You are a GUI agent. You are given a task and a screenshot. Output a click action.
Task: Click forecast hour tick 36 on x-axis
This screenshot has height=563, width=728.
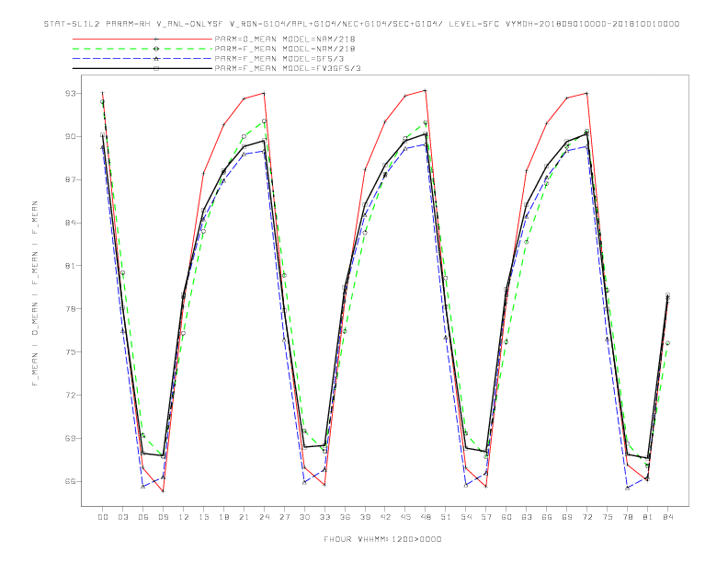(x=345, y=517)
